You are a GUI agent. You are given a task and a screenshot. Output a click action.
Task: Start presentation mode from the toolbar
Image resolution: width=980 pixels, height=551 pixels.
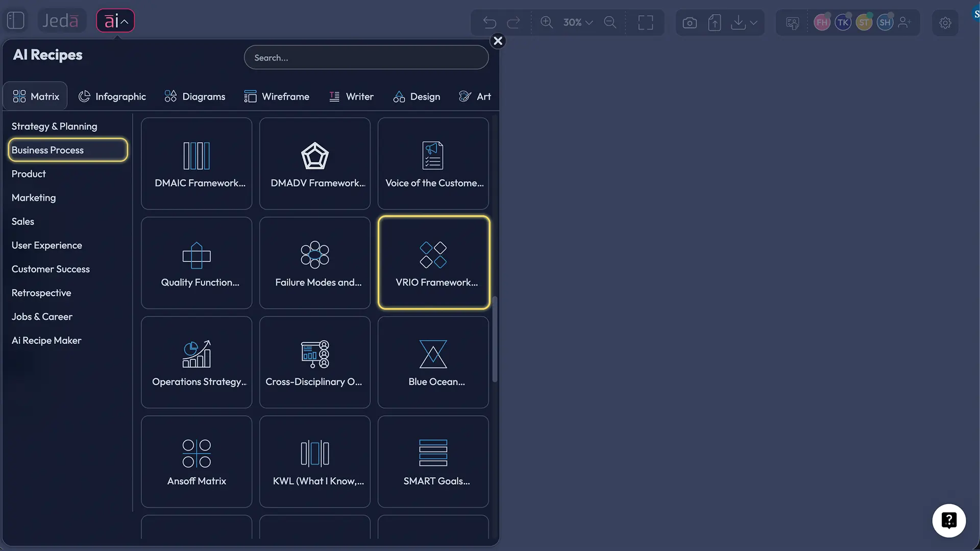(792, 22)
